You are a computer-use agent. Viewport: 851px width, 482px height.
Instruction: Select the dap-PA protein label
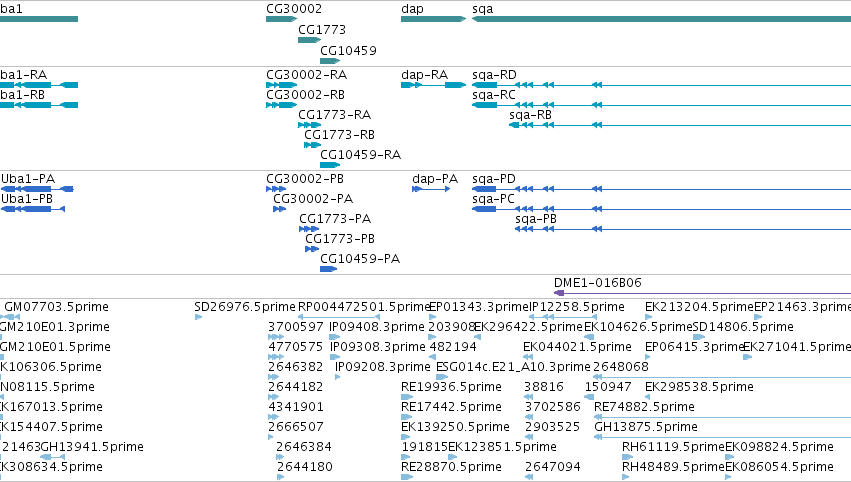point(435,179)
